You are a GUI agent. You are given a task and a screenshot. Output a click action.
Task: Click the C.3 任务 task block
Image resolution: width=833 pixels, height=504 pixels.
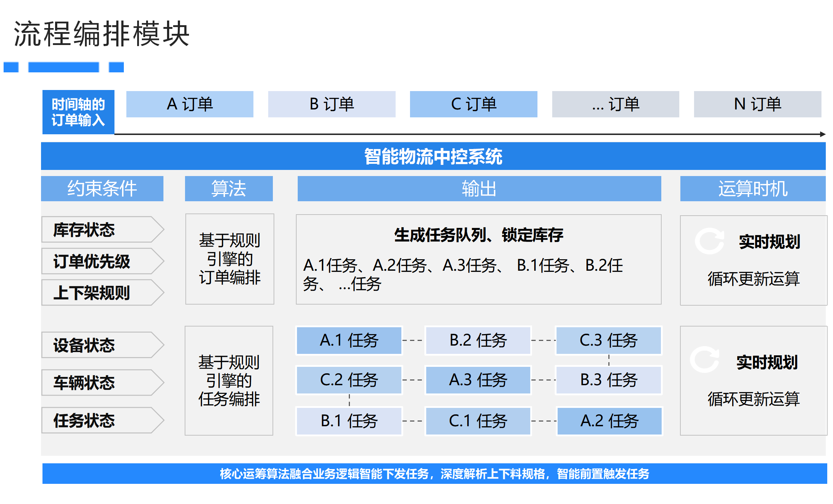point(608,341)
